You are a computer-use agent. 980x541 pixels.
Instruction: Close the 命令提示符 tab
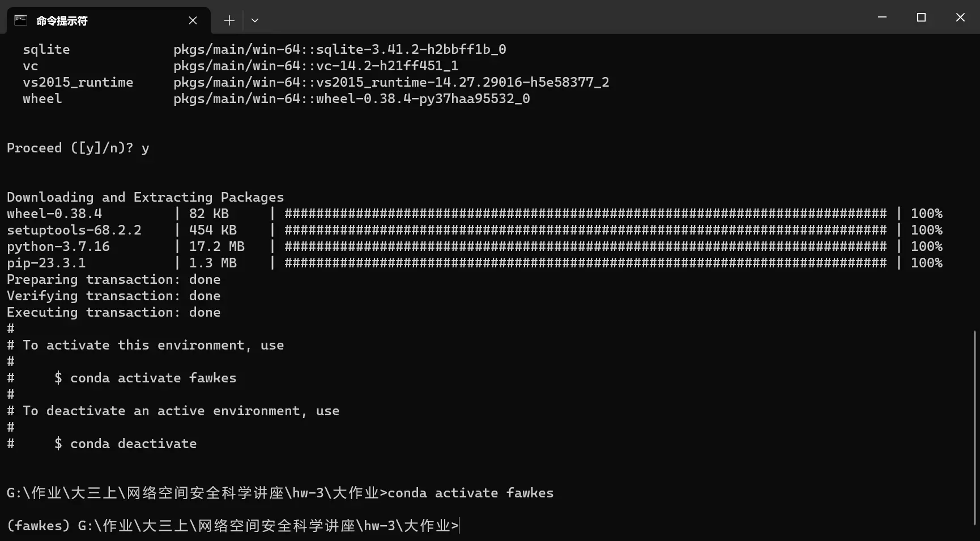click(193, 20)
